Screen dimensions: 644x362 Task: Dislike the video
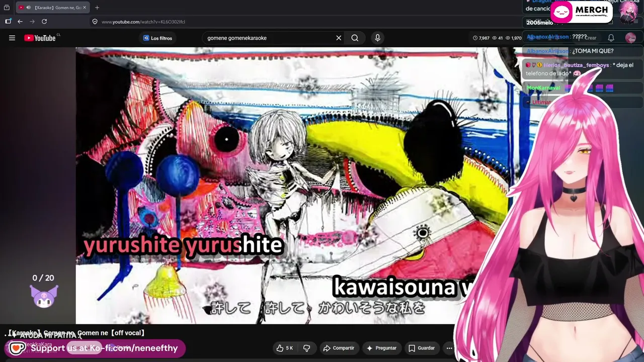(306, 348)
